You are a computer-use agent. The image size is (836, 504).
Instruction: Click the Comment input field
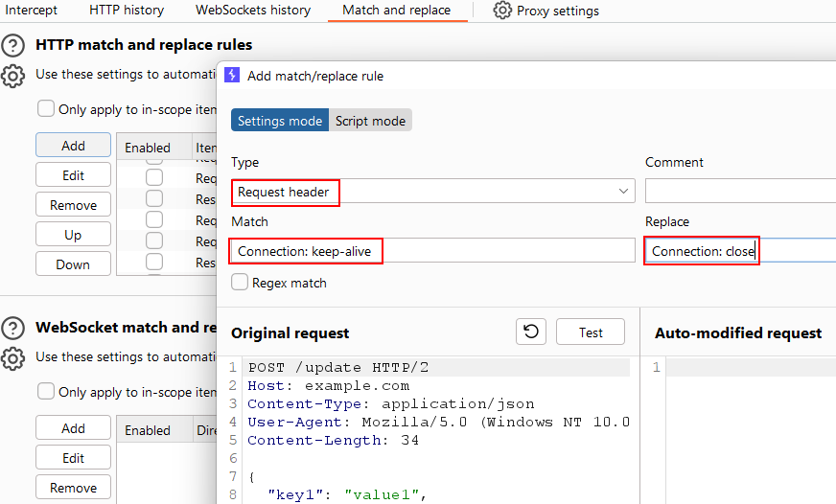tap(739, 192)
